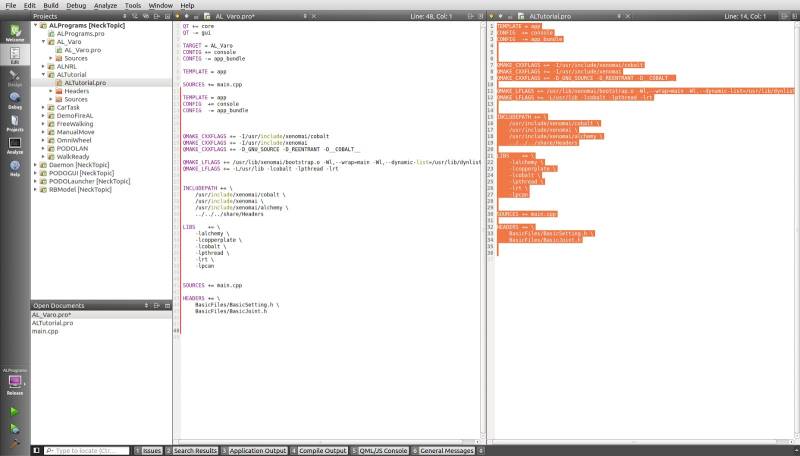Viewport: 800px width, 456px height.
Task: Open the Window menu
Action: click(161, 5)
